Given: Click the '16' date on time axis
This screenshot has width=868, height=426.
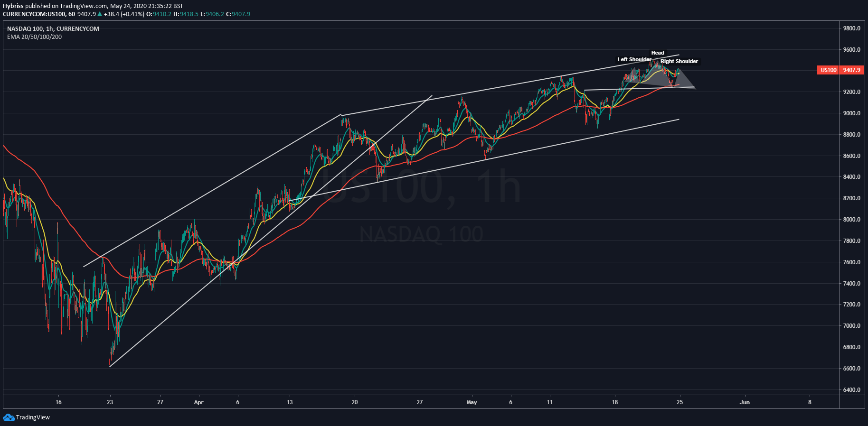Looking at the screenshot, I should click(58, 402).
